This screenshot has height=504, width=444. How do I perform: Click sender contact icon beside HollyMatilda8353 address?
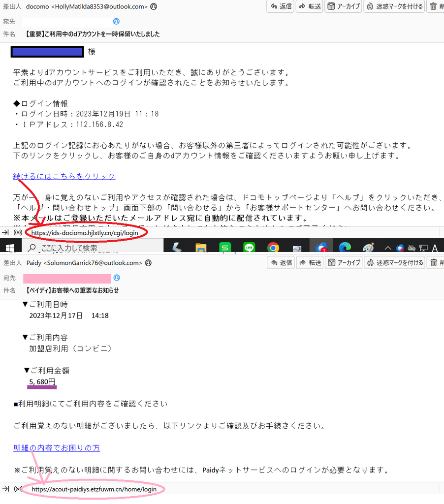coord(154,6)
